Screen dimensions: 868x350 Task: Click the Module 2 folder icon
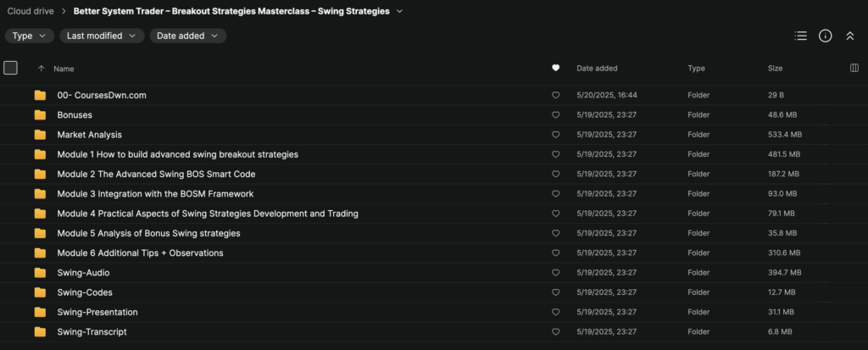click(40, 174)
